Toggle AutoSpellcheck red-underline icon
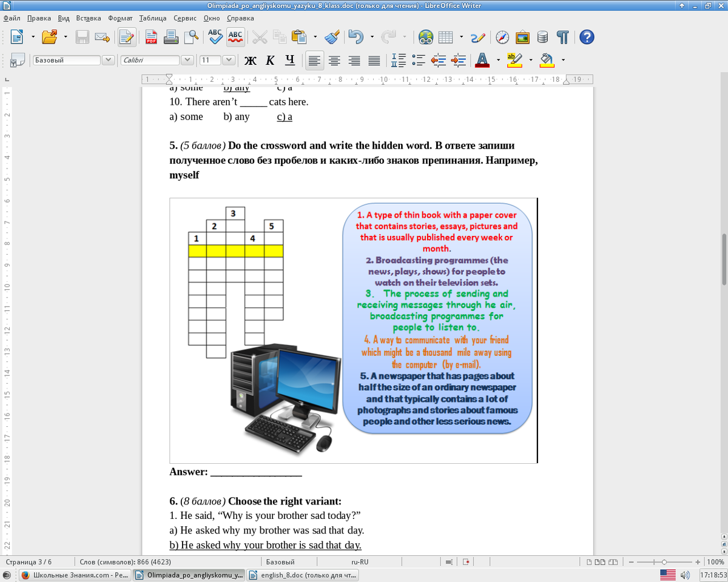 [235, 36]
